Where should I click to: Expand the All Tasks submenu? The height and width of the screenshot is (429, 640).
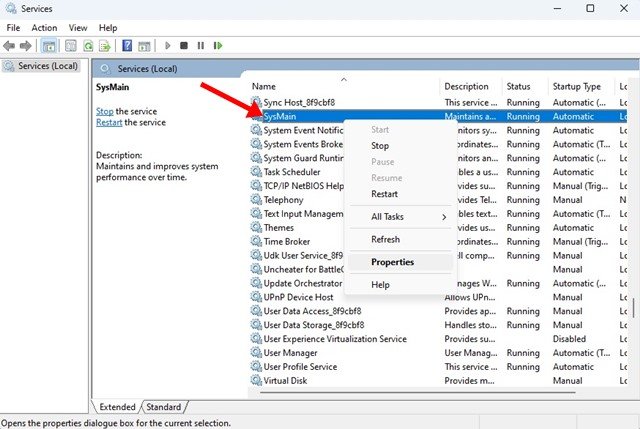pos(400,217)
